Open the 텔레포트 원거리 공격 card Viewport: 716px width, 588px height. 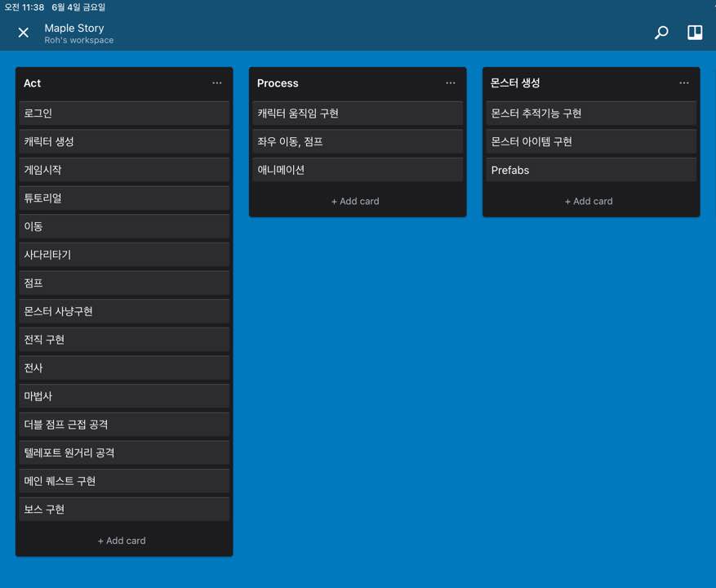click(124, 453)
